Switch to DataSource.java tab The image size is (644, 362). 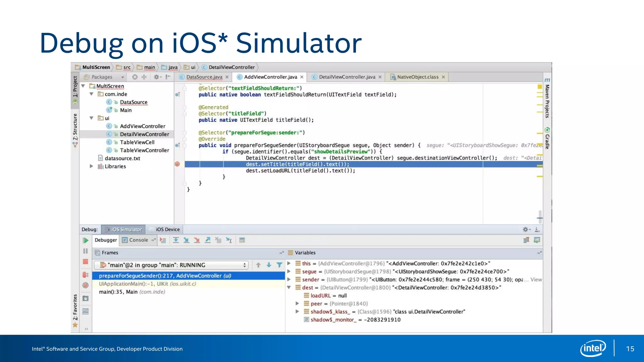tap(204, 77)
